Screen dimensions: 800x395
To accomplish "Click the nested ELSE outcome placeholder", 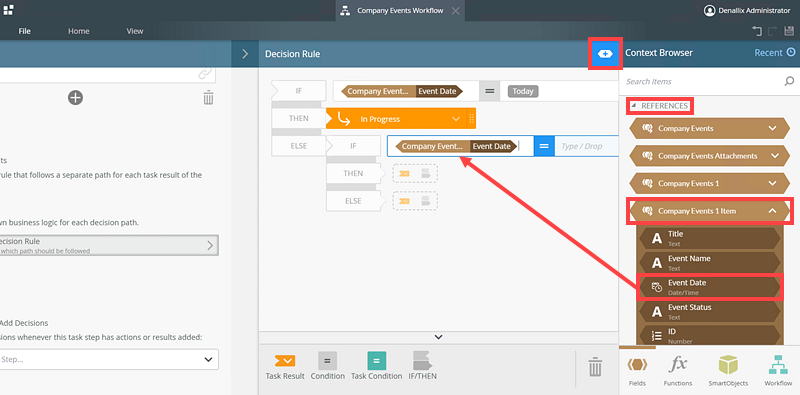I will click(x=415, y=201).
